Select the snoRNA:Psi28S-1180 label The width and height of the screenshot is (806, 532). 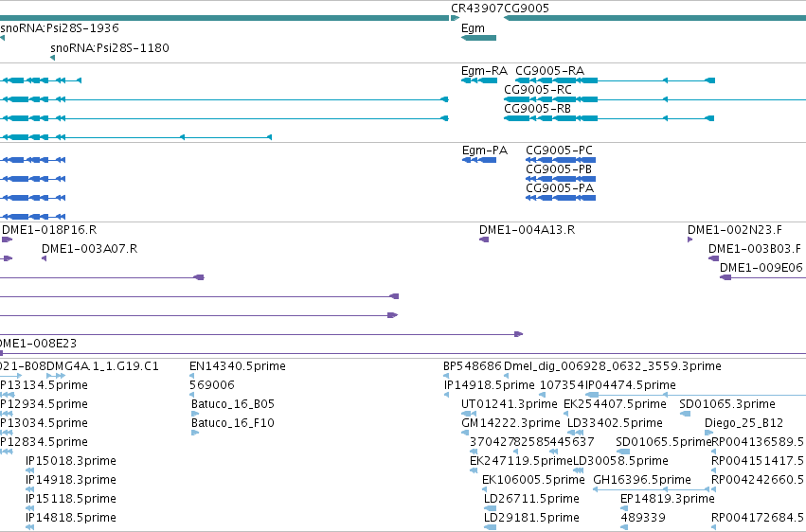110,47
